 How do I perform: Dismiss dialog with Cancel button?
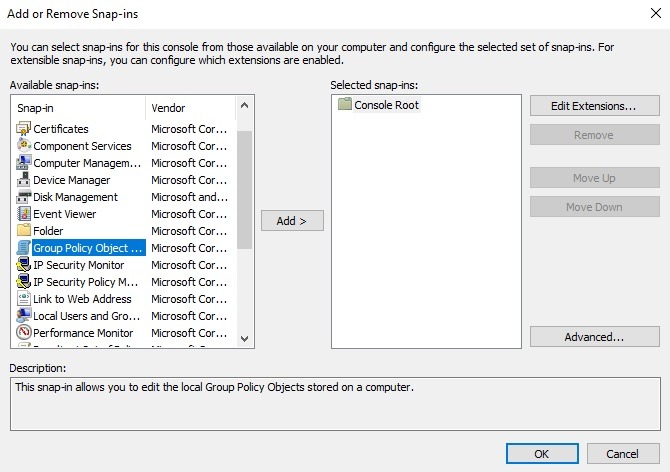pos(623,453)
